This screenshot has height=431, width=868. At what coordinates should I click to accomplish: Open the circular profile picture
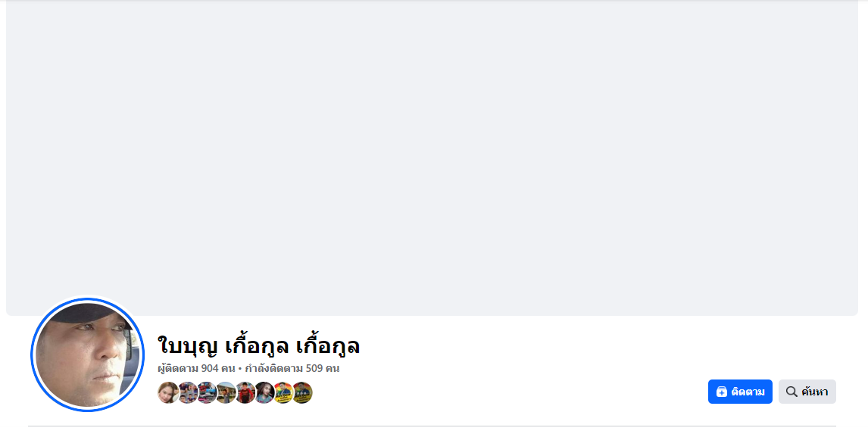coord(87,354)
